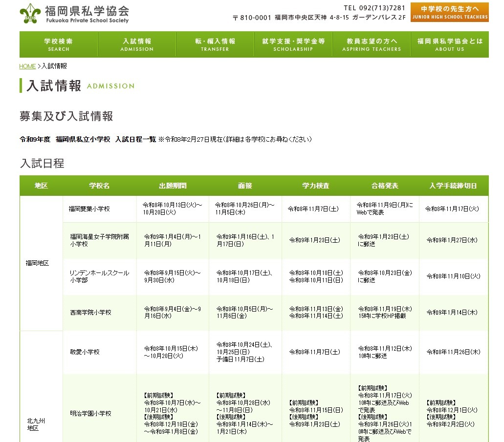The width and height of the screenshot is (504, 442).
Task: Click the 入学手続締切日 column header
Action: click(454, 186)
